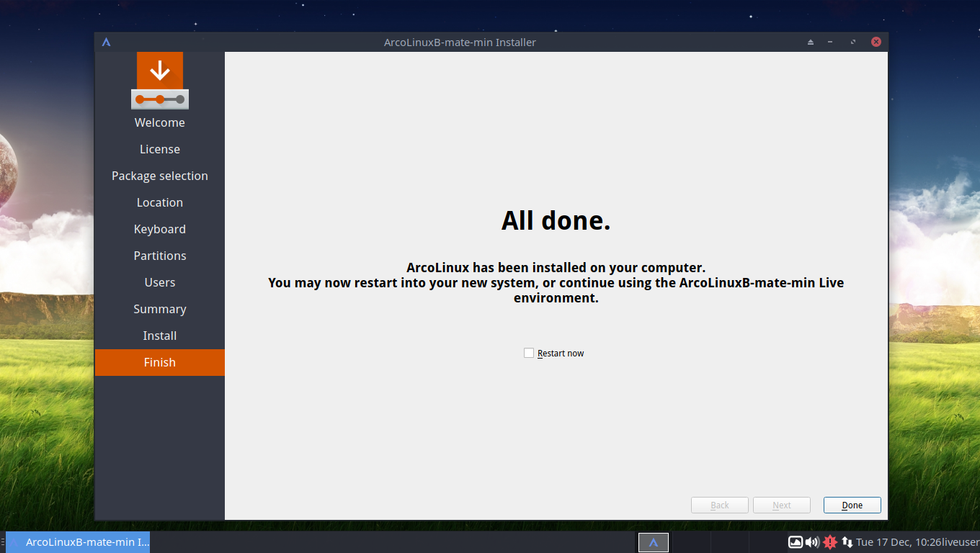Screen dimensions: 980x553
Task: Click the greyed-out Next button
Action: click(782, 505)
